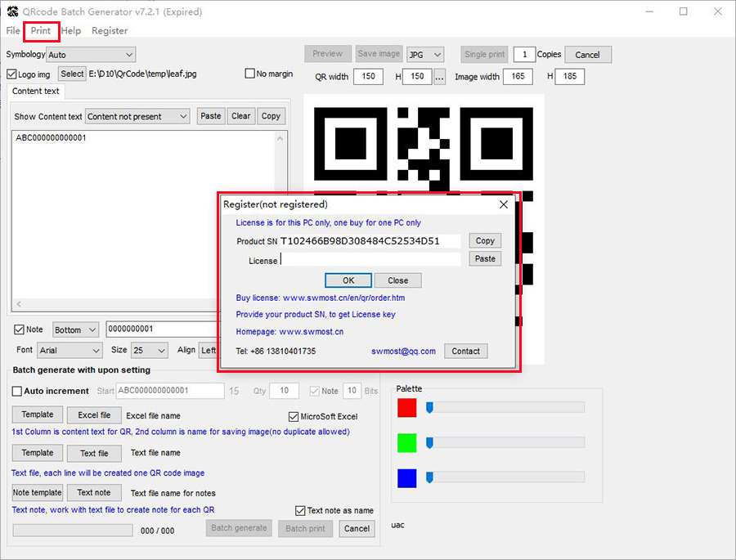
Task: Click the green palette swatch
Action: click(x=407, y=442)
